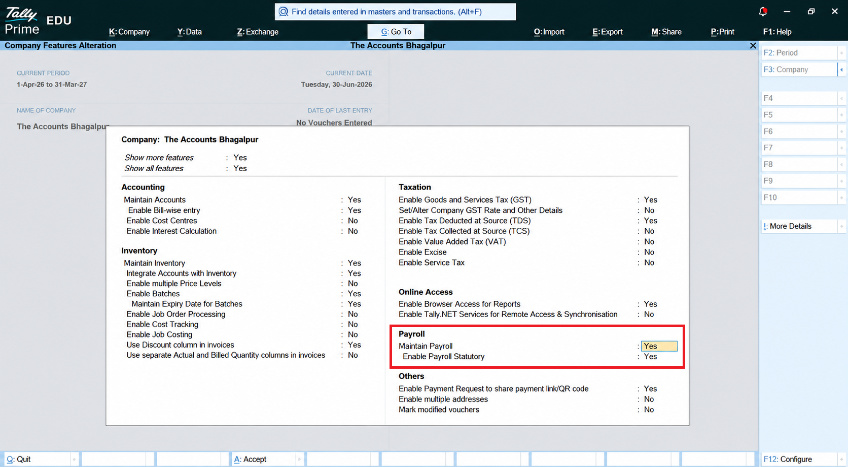Screen dimensions: 848x467
Task: Toggle Enable Tax Collected at Source value
Action: coord(649,231)
